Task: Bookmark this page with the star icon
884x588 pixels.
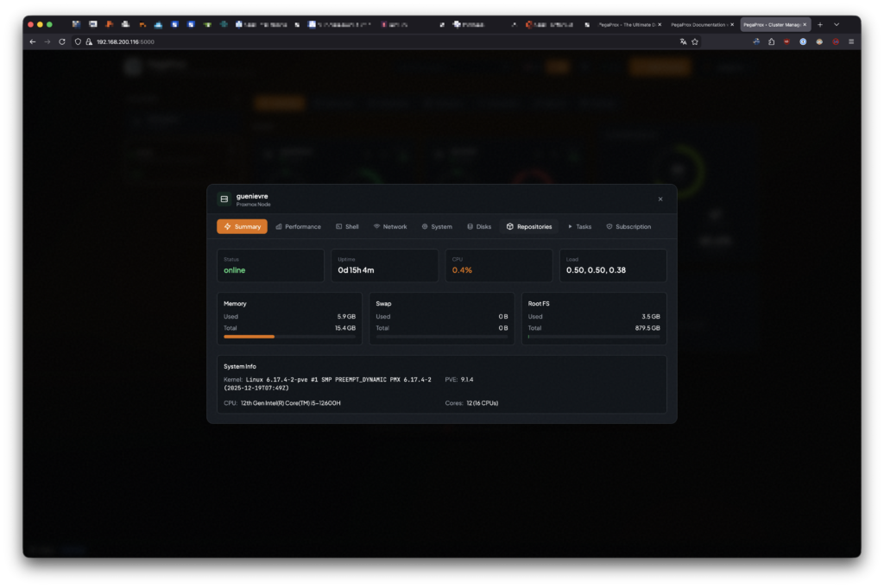Action: coord(695,41)
